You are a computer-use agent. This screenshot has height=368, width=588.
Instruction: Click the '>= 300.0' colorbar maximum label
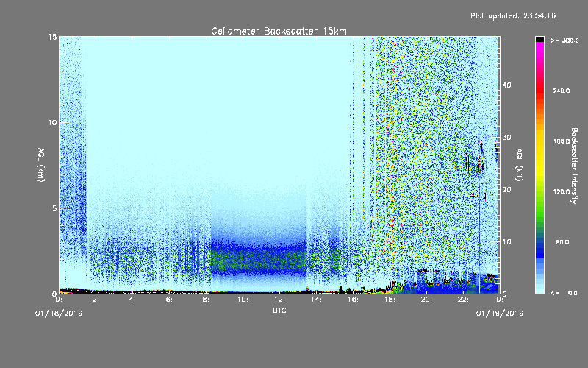[564, 40]
